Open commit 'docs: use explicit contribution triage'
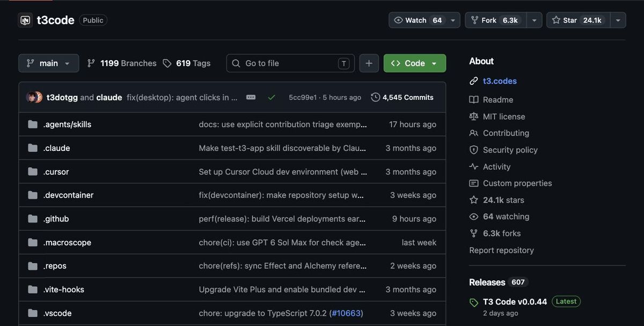This screenshot has height=326, width=644. (283, 125)
